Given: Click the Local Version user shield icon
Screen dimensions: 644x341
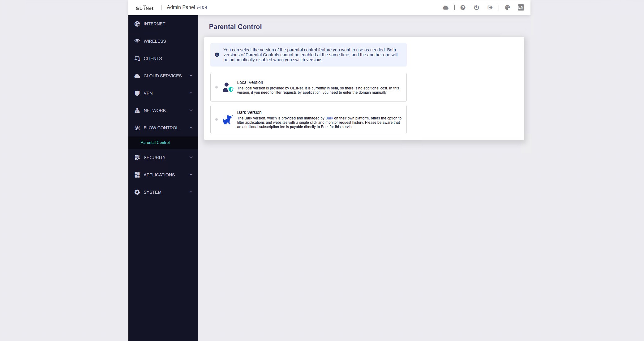Looking at the screenshot, I should coord(228,87).
